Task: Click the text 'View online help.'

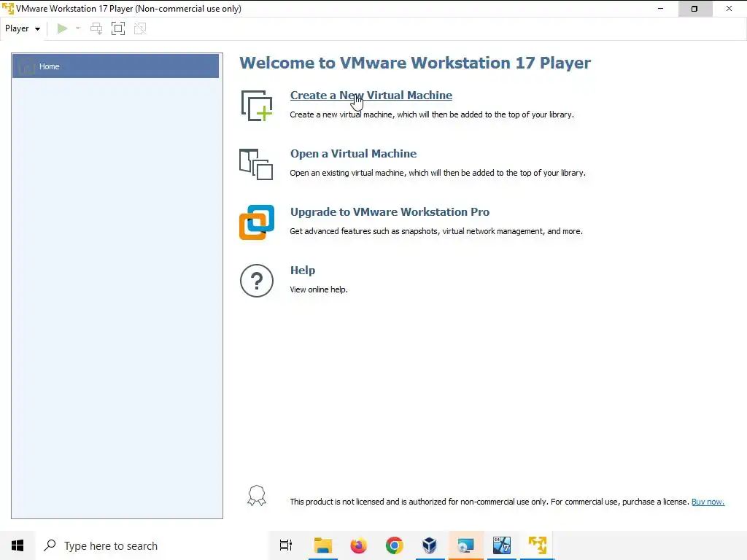Action: click(319, 289)
